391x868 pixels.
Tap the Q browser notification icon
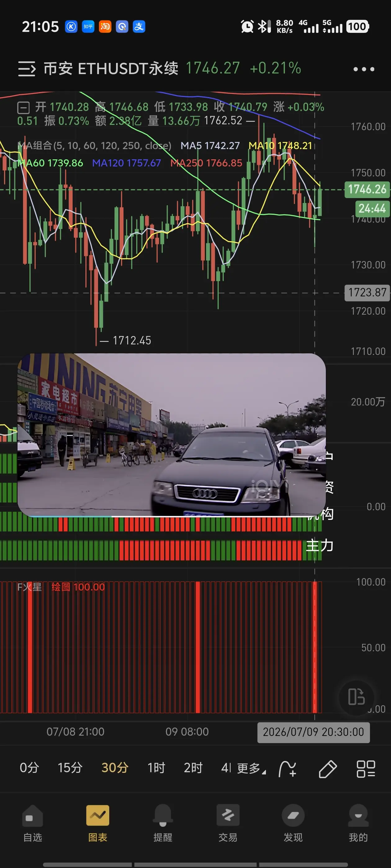coord(122,26)
